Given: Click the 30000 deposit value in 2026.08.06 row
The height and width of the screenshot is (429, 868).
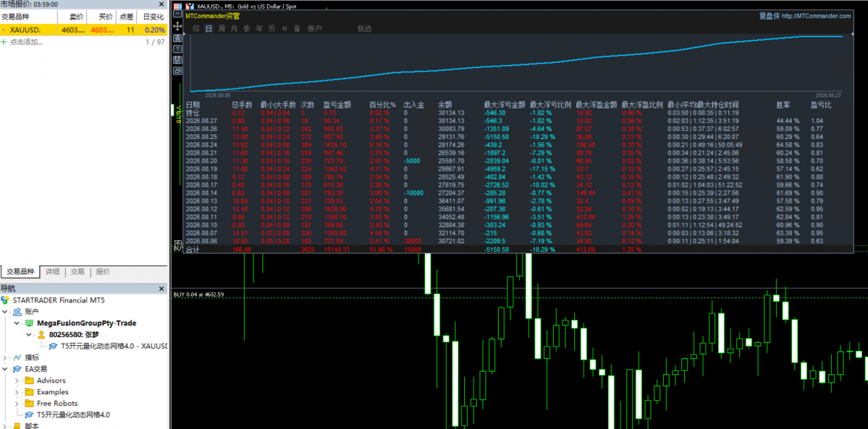Looking at the screenshot, I should (413, 241).
